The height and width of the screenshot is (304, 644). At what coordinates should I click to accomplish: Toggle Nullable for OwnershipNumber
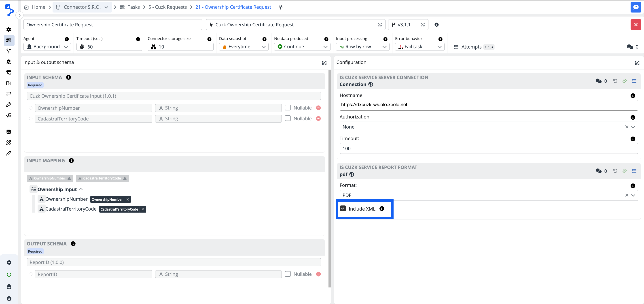(288, 108)
